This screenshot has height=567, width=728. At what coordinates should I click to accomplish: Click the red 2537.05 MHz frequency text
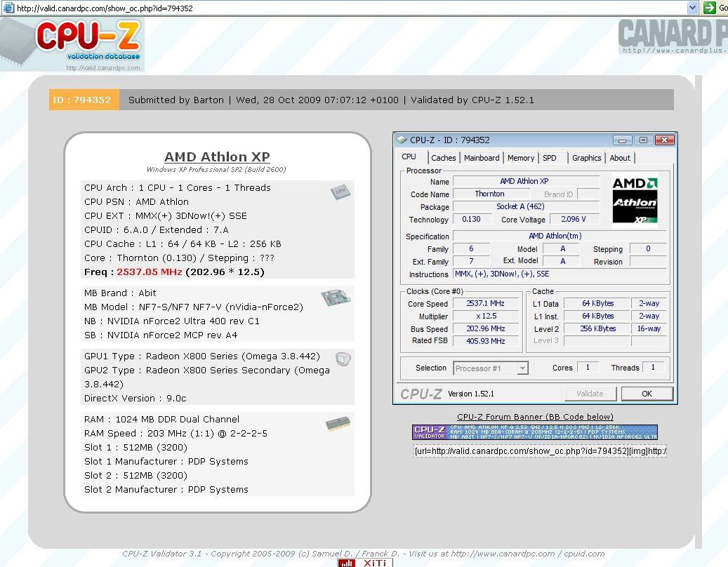pos(149,272)
